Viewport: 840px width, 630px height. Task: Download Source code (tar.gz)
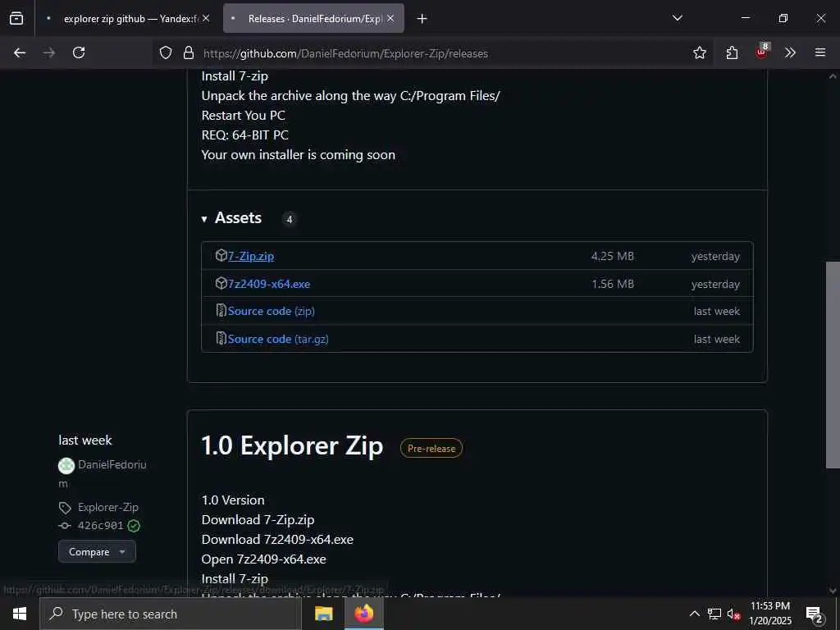[x=278, y=339]
